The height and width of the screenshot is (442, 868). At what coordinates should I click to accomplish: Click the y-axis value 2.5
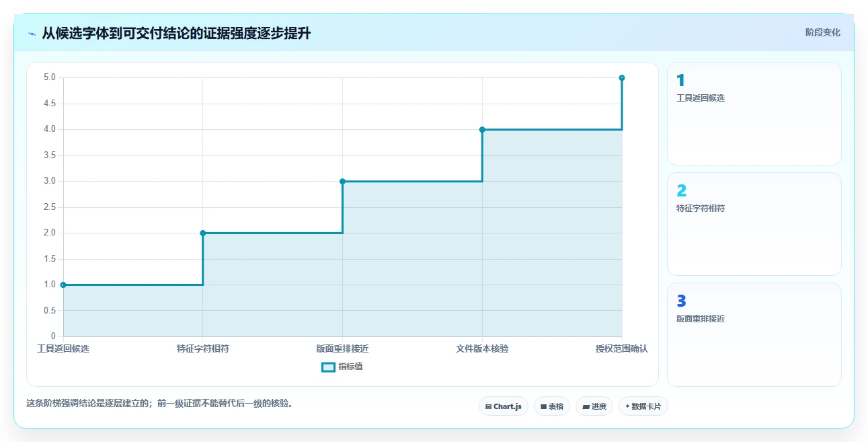click(50, 207)
